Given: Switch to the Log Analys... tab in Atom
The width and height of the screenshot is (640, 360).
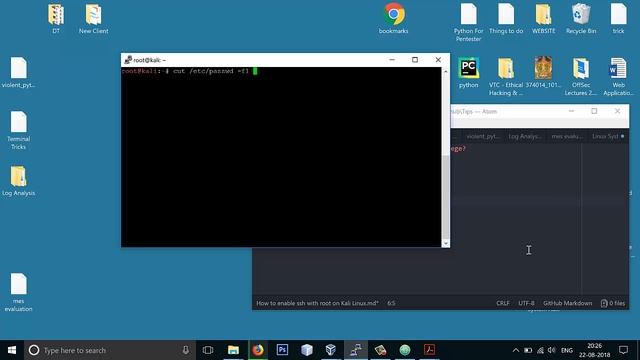Looking at the screenshot, I should [525, 136].
